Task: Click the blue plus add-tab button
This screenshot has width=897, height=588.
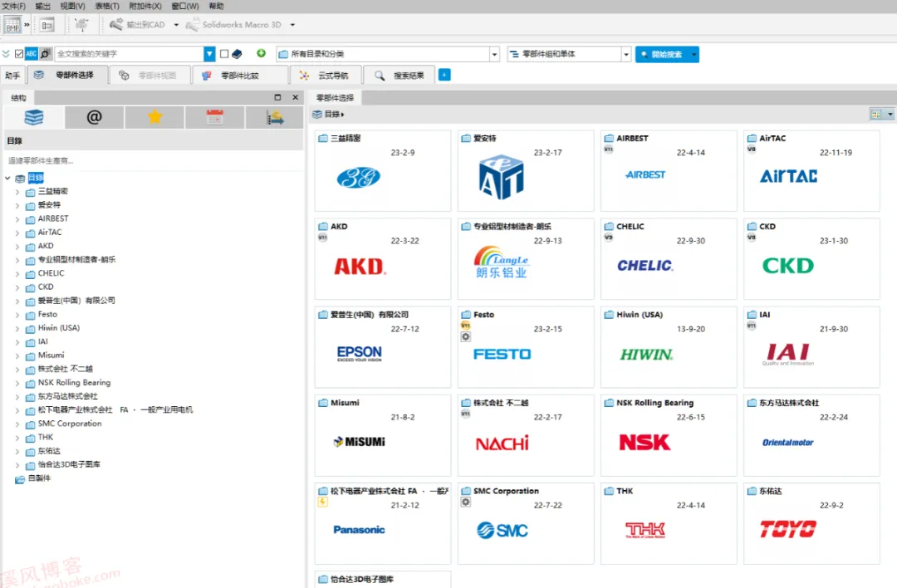Action: tap(444, 75)
